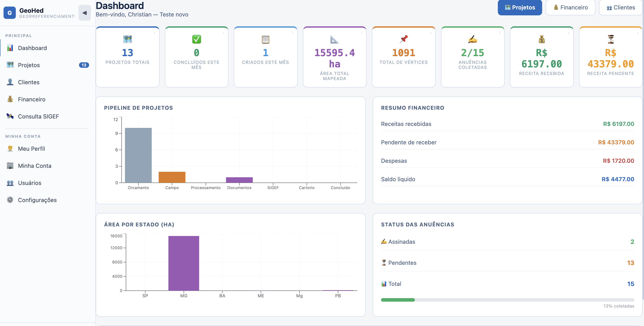644x326 pixels.
Task: Click the green checkmark icon in Concluídos card
Action: (196, 39)
